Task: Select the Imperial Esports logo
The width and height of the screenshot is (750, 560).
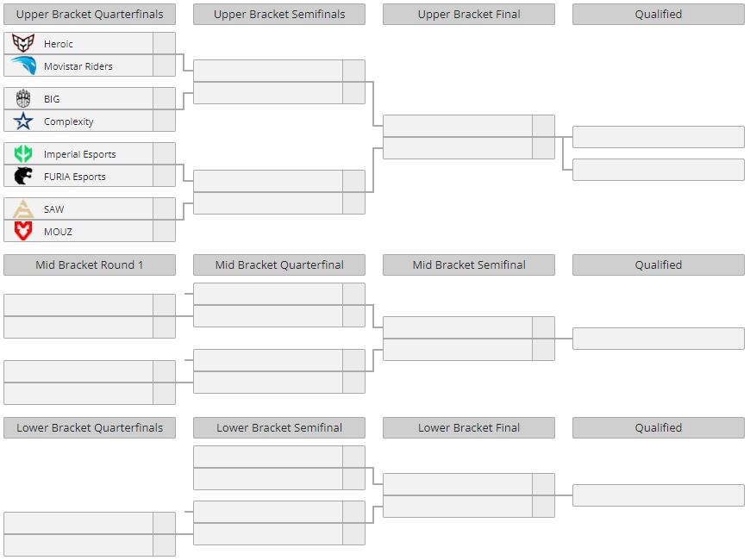Action: click(x=23, y=154)
